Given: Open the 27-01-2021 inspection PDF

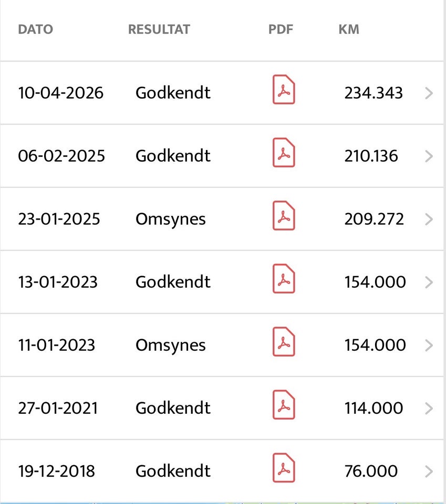Looking at the screenshot, I should coord(284,405).
